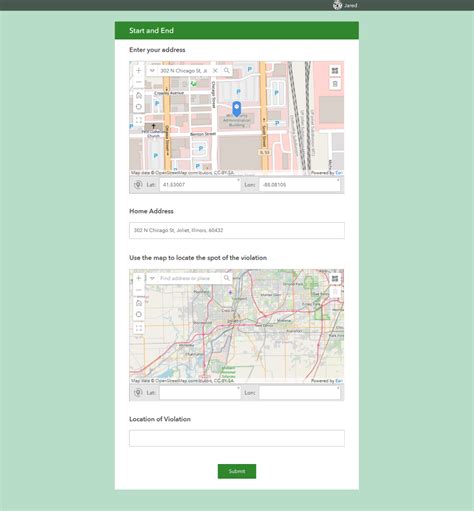Viewport: 474px width, 511px height.
Task: Zoom out on the address map
Action: [x=139, y=82]
